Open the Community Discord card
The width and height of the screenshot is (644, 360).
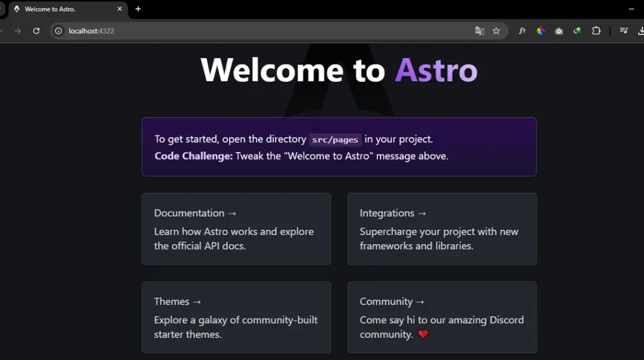(441, 317)
